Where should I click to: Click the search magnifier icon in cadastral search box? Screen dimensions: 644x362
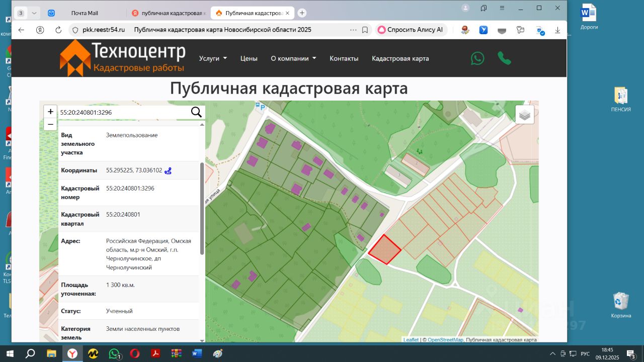[196, 112]
